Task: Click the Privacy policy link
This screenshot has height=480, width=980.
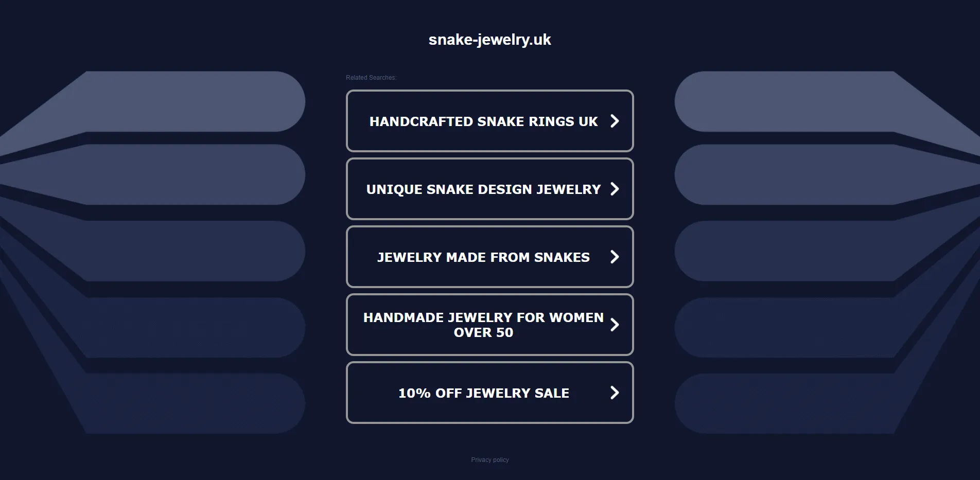Action: (489, 459)
